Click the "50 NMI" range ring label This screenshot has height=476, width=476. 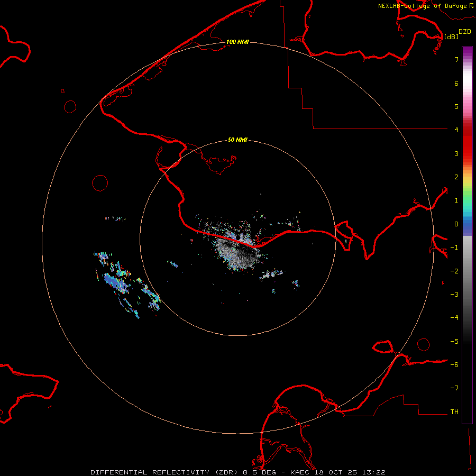coord(237,140)
